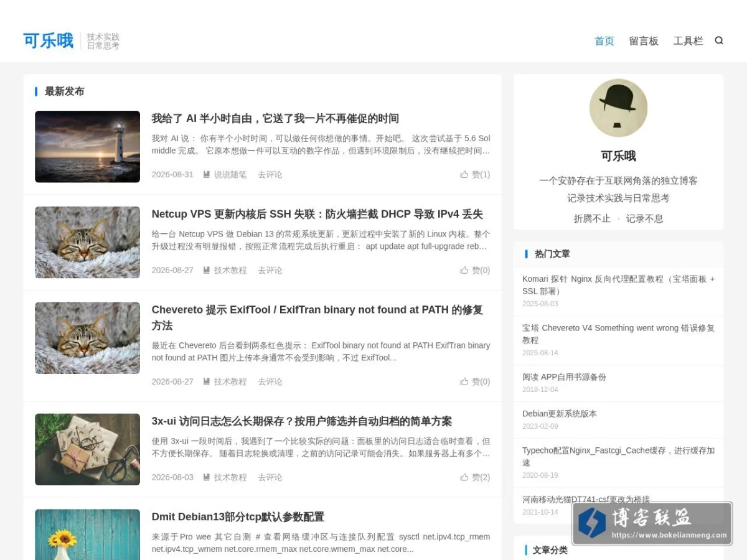Click author name 可乐哦 in sidebar
This screenshot has width=747, height=560.
click(x=618, y=156)
